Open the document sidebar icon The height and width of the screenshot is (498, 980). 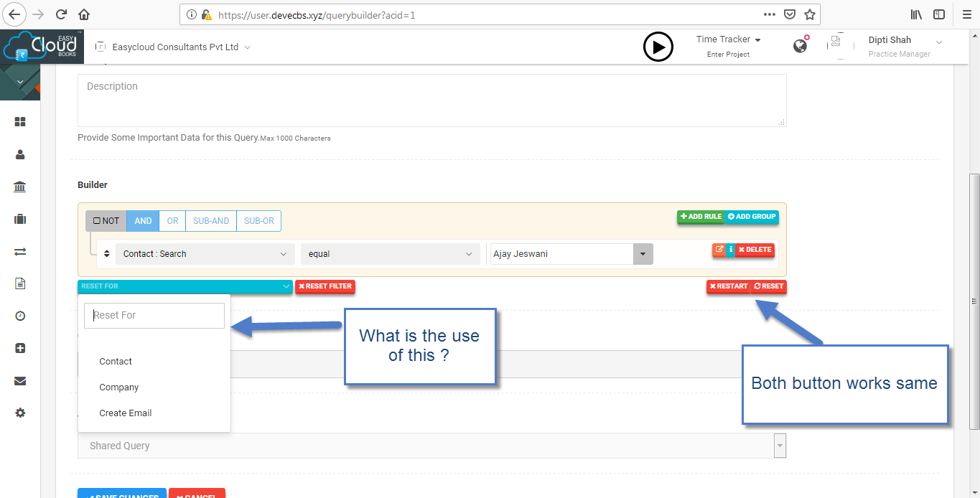pyautogui.click(x=20, y=283)
